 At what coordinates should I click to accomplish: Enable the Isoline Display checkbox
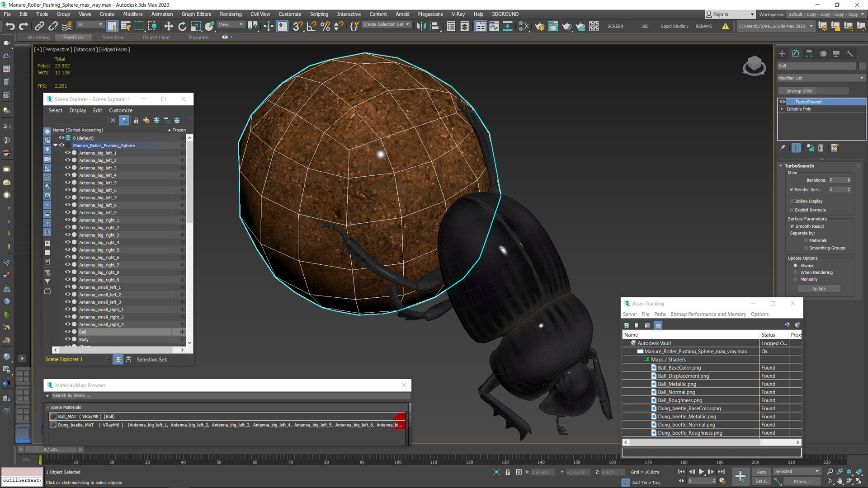pyautogui.click(x=792, y=201)
